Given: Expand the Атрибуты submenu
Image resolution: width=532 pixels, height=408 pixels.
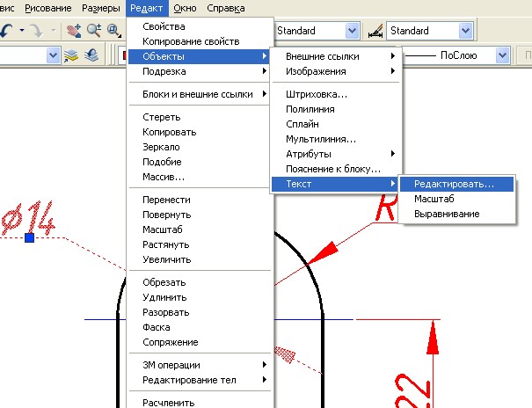Looking at the screenshot, I should pyautogui.click(x=336, y=154).
